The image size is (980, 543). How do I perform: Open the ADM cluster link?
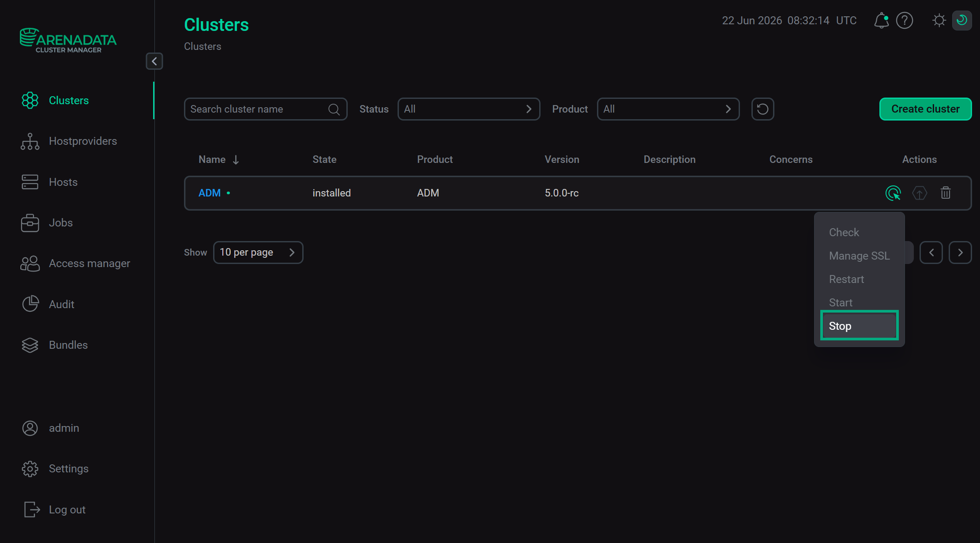(210, 193)
